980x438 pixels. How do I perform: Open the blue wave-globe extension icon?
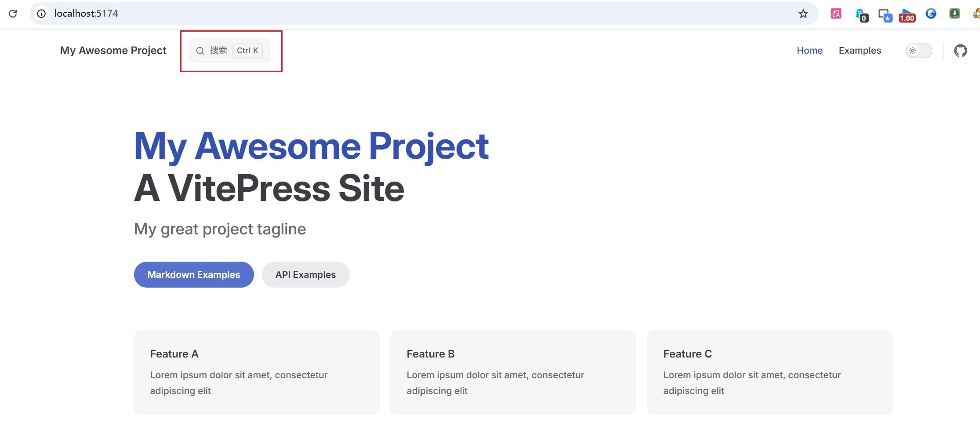(931, 14)
